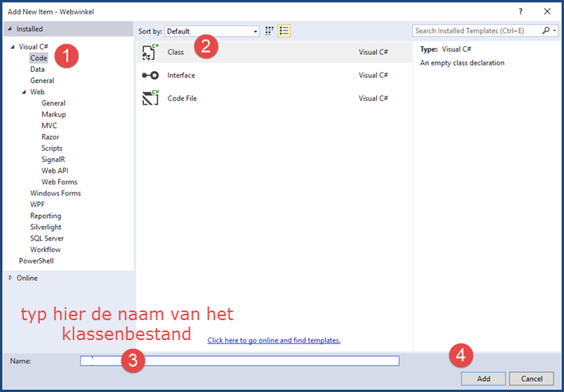This screenshot has width=564, height=392.
Task: Select the Class template icon
Action: (150, 53)
